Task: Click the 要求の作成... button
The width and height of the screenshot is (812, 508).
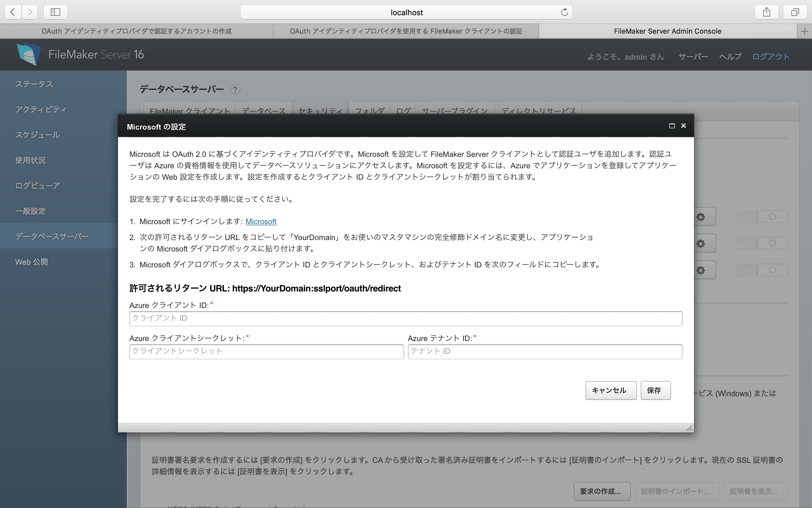Action: (602, 491)
